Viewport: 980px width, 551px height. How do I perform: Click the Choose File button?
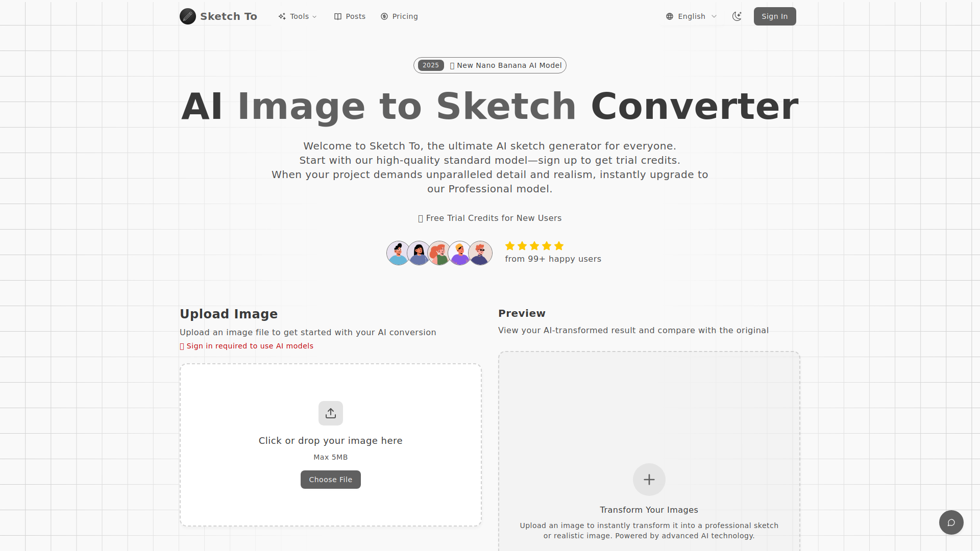coord(330,479)
